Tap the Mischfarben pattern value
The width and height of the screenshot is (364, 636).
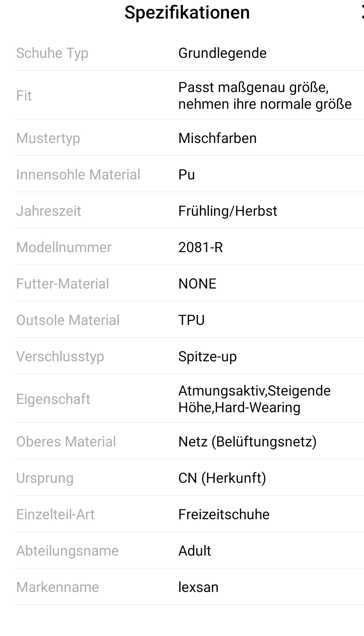click(217, 138)
